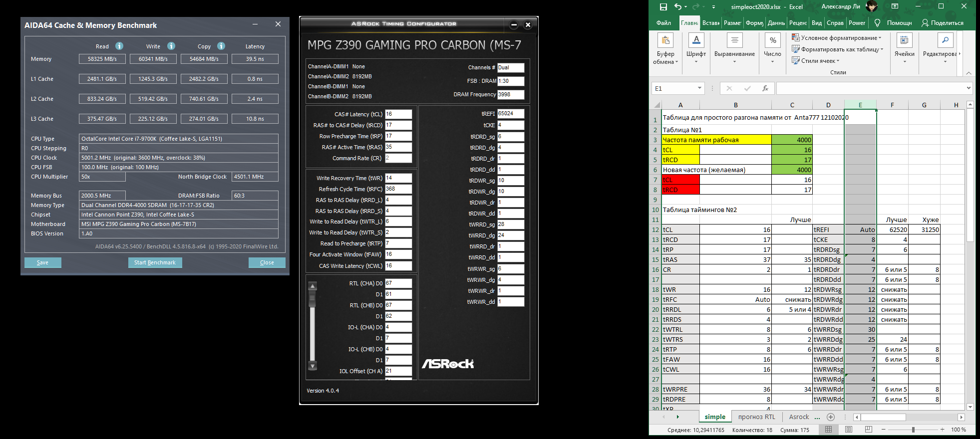
Task: Switch Excel to Page Break Preview icon
Action: (869, 430)
